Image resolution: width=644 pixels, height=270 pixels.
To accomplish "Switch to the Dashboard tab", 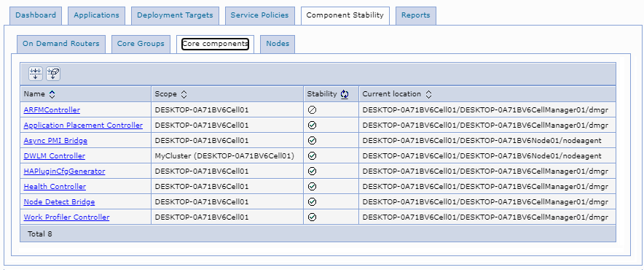I will [x=36, y=15].
